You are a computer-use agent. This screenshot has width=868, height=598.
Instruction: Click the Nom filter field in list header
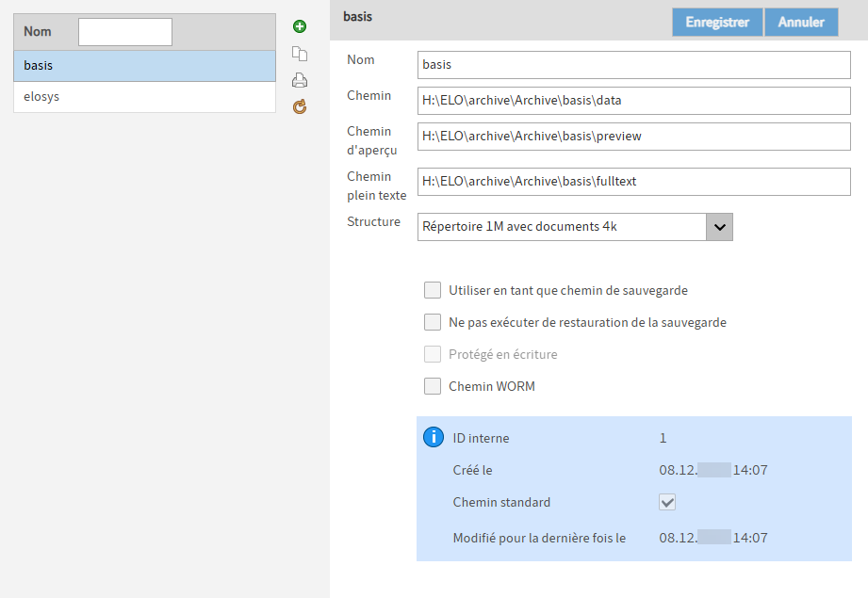[x=125, y=32]
